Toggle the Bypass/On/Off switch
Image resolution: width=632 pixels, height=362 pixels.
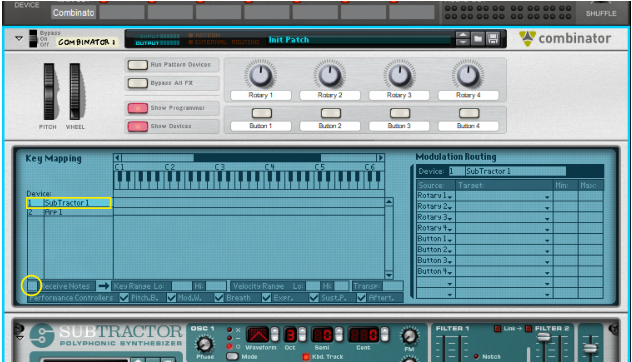33,39
